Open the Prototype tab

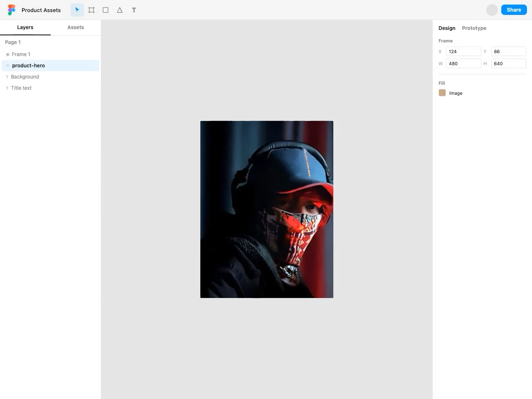[474, 28]
